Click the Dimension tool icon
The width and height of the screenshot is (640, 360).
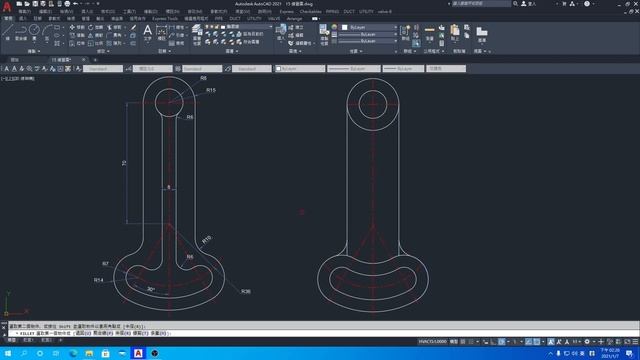click(x=162, y=30)
